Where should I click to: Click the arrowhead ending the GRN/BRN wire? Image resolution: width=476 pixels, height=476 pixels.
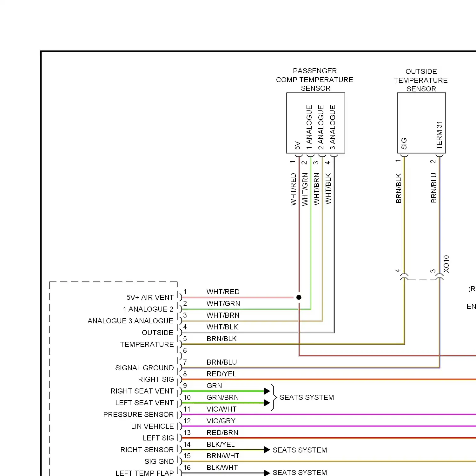click(267, 403)
